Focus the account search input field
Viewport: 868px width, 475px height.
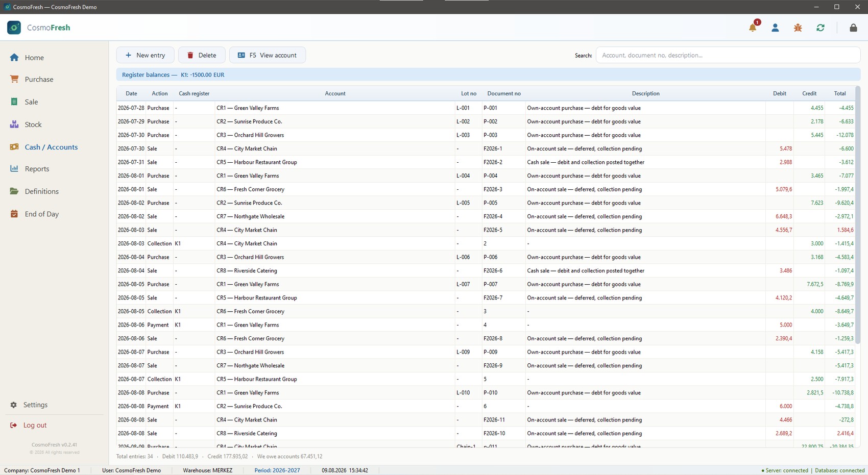pyautogui.click(x=728, y=55)
